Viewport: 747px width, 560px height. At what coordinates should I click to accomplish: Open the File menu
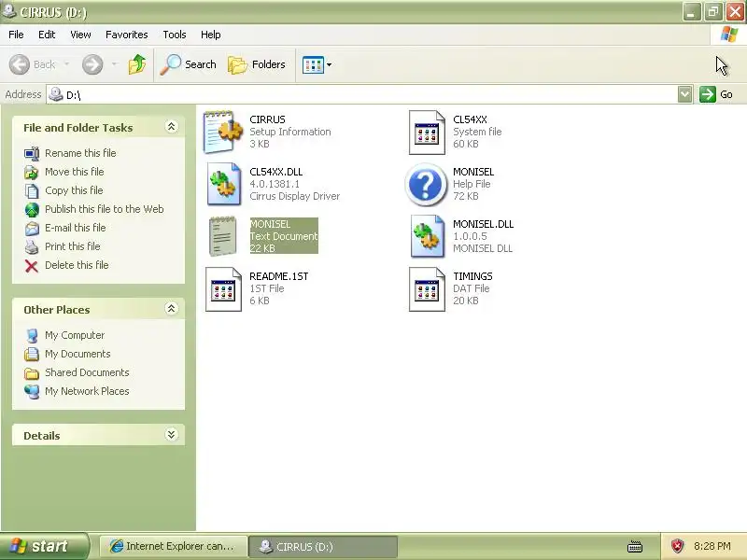(x=16, y=35)
